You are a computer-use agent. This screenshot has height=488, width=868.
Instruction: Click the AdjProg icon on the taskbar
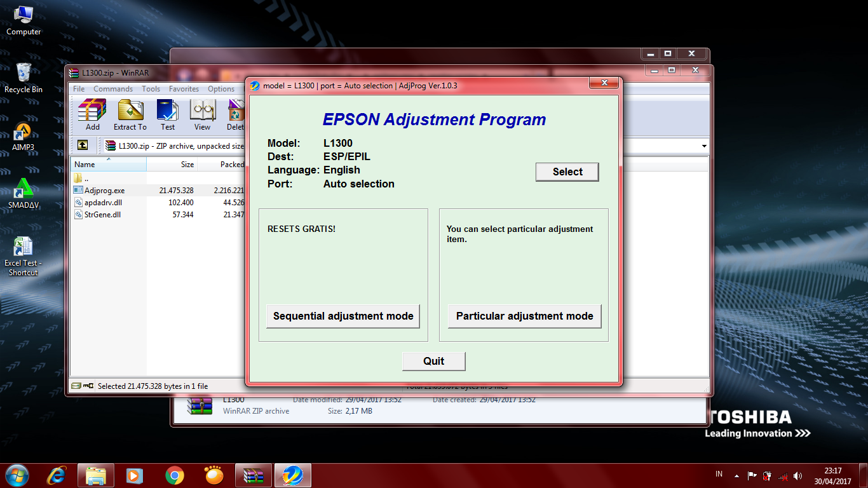[x=293, y=475]
